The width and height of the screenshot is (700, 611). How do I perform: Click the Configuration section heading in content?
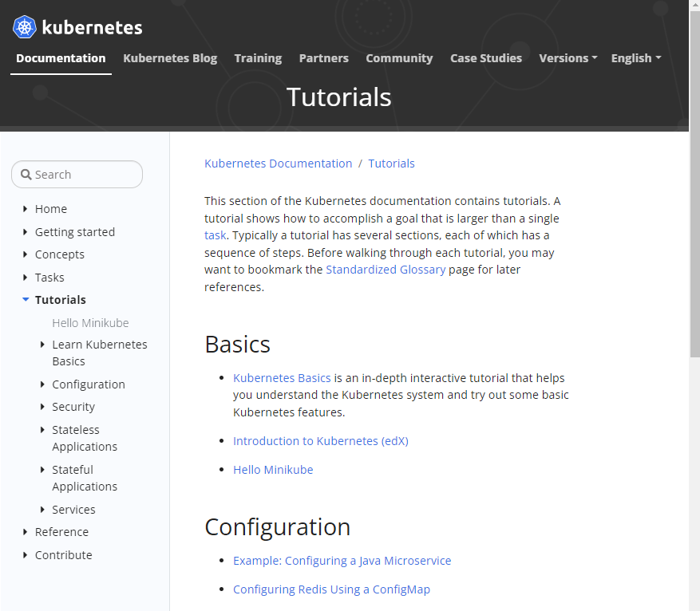click(277, 527)
